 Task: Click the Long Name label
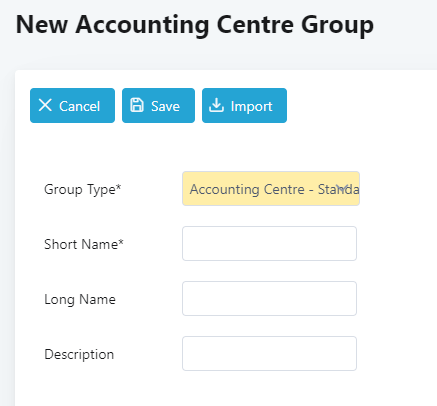coord(80,299)
